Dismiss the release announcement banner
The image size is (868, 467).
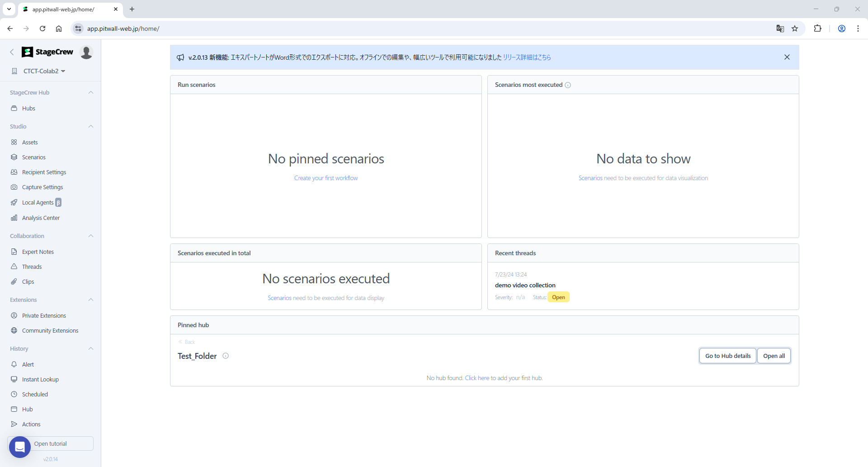coord(787,57)
